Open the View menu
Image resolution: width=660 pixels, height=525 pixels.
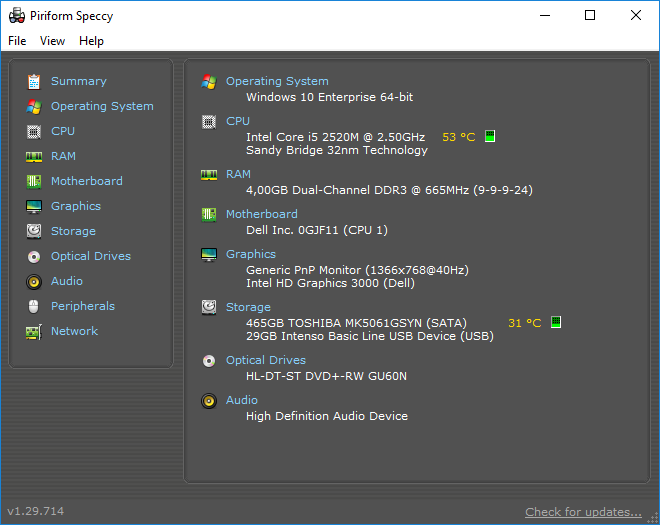tap(52, 41)
